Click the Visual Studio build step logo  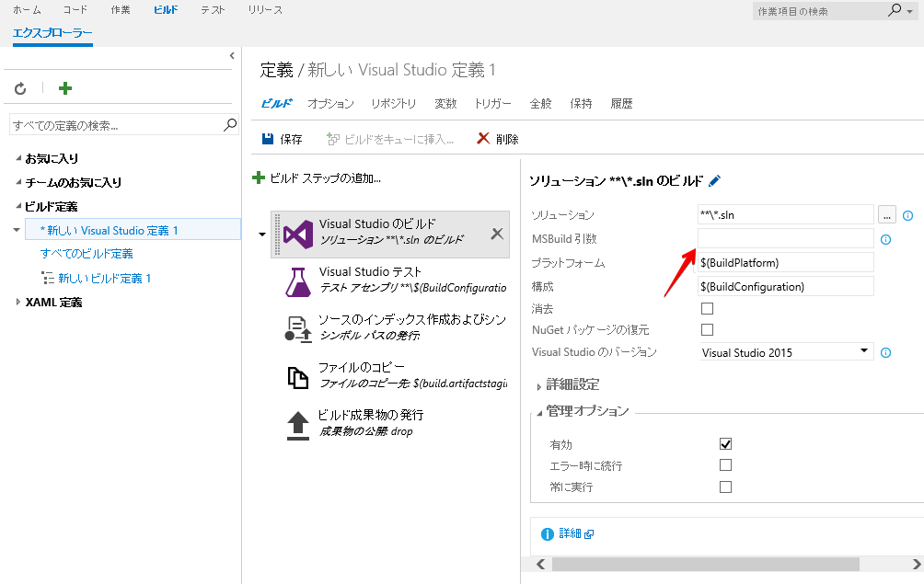click(297, 235)
